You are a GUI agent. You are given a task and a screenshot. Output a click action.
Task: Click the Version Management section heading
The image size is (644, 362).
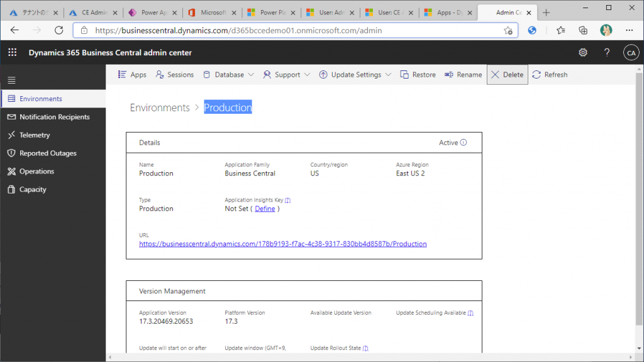(172, 291)
